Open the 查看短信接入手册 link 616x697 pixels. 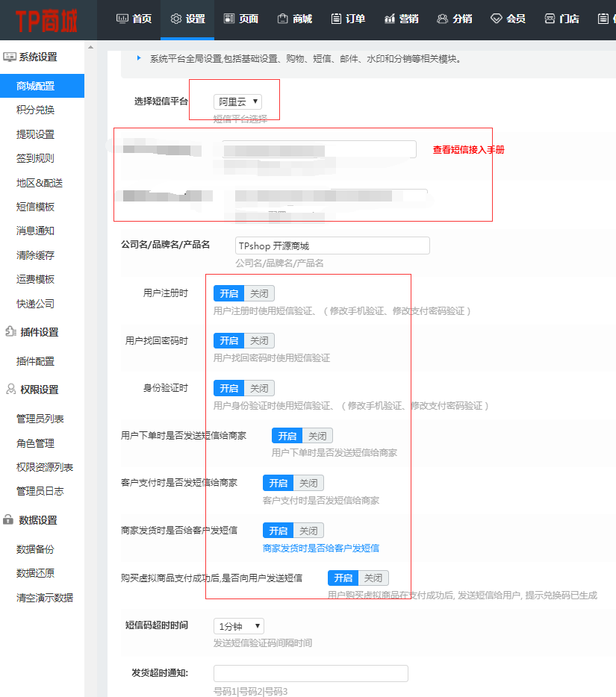tap(468, 150)
